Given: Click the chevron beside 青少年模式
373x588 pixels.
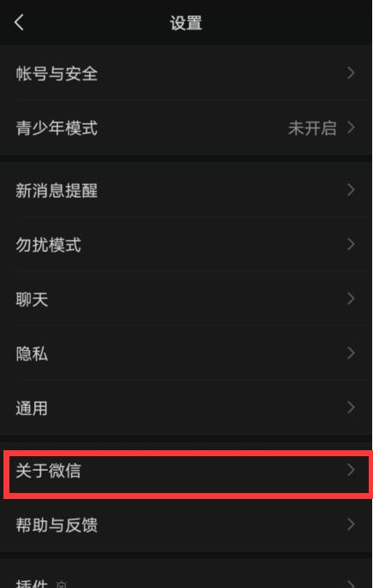Looking at the screenshot, I should pyautogui.click(x=351, y=128).
